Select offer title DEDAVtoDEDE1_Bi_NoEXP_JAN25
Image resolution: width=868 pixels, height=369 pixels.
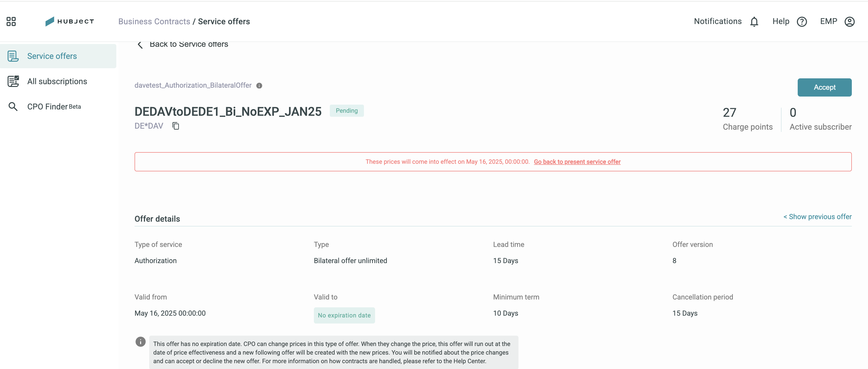pos(228,111)
